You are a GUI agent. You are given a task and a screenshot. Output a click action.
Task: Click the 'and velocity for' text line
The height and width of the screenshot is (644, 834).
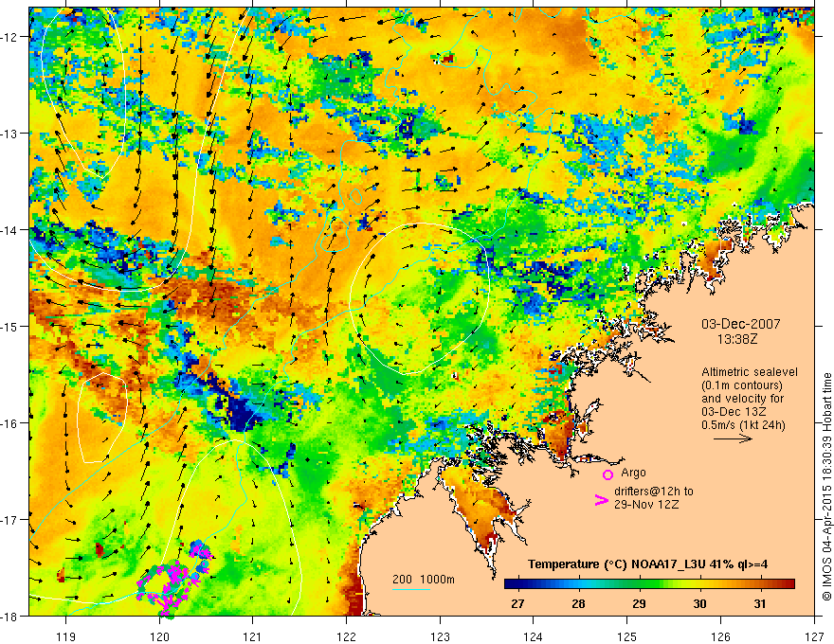[x=742, y=399]
